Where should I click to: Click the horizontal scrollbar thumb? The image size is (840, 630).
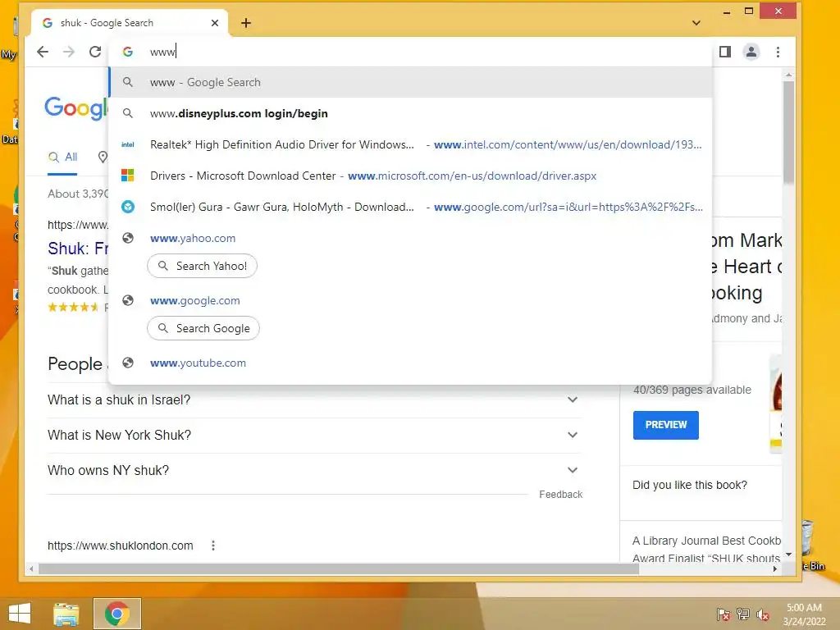click(339, 569)
